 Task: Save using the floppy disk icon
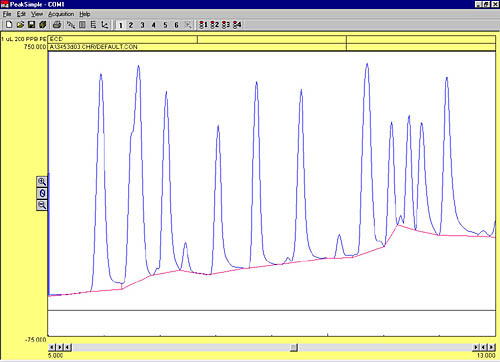tap(31, 25)
